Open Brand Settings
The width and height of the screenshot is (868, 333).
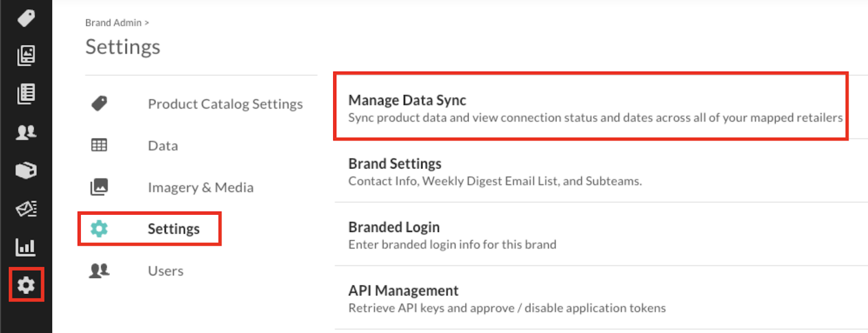point(395,164)
